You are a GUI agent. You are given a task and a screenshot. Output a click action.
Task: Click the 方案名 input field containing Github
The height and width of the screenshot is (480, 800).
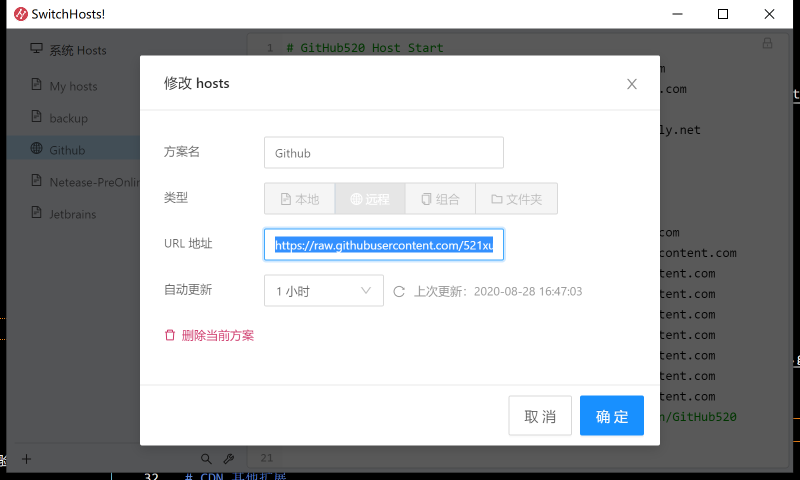pyautogui.click(x=384, y=153)
